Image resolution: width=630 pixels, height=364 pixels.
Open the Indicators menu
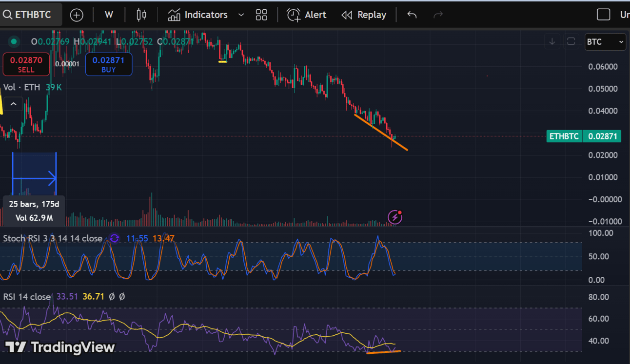tap(198, 15)
